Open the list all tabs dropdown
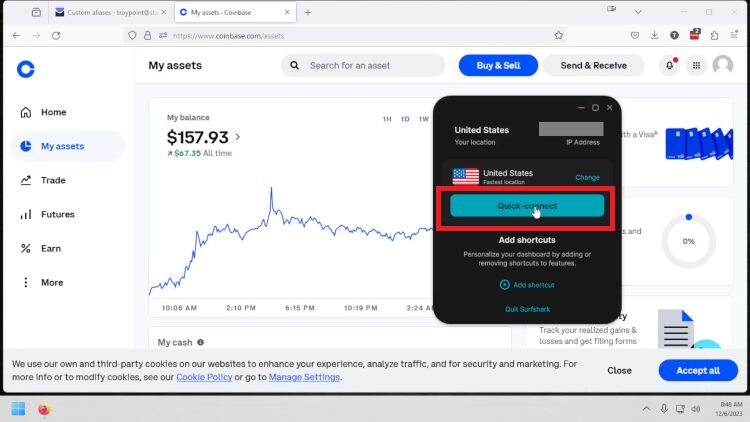 click(x=638, y=12)
